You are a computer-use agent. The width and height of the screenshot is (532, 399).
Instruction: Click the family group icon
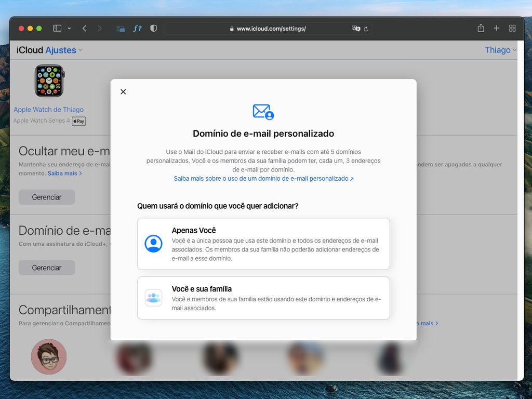click(153, 298)
